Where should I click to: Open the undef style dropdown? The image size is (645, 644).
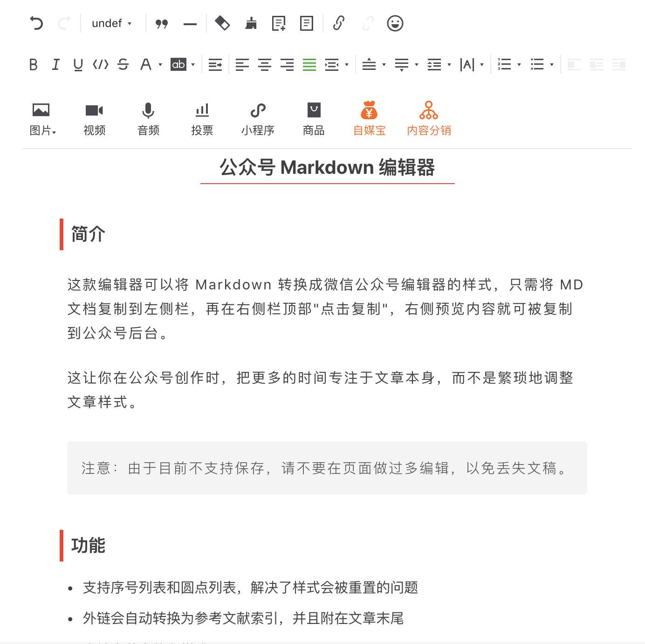pos(110,23)
